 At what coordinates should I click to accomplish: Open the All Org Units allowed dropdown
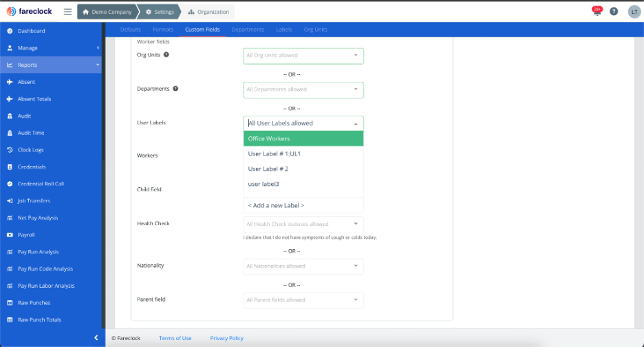303,56
